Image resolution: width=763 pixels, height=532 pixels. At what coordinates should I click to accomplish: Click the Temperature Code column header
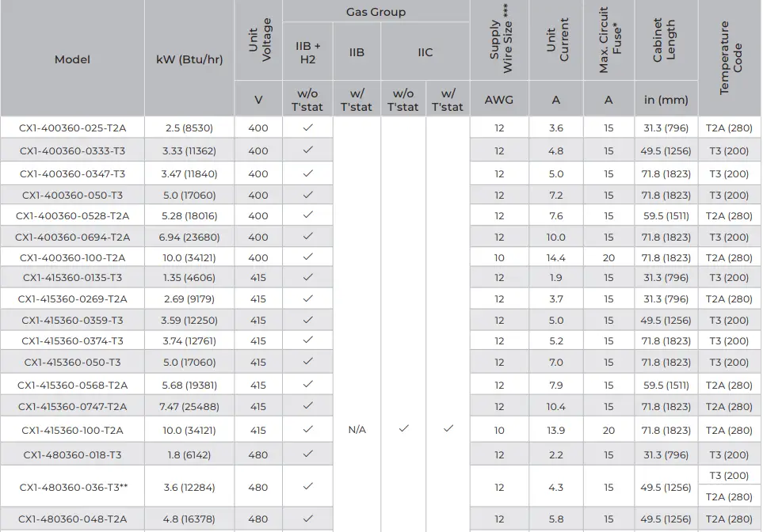pyautogui.click(x=730, y=59)
